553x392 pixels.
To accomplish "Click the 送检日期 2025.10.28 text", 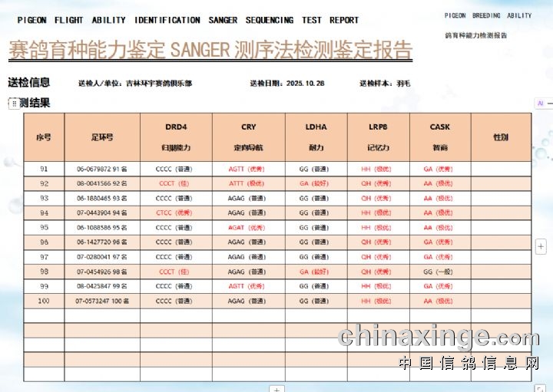I will point(286,84).
